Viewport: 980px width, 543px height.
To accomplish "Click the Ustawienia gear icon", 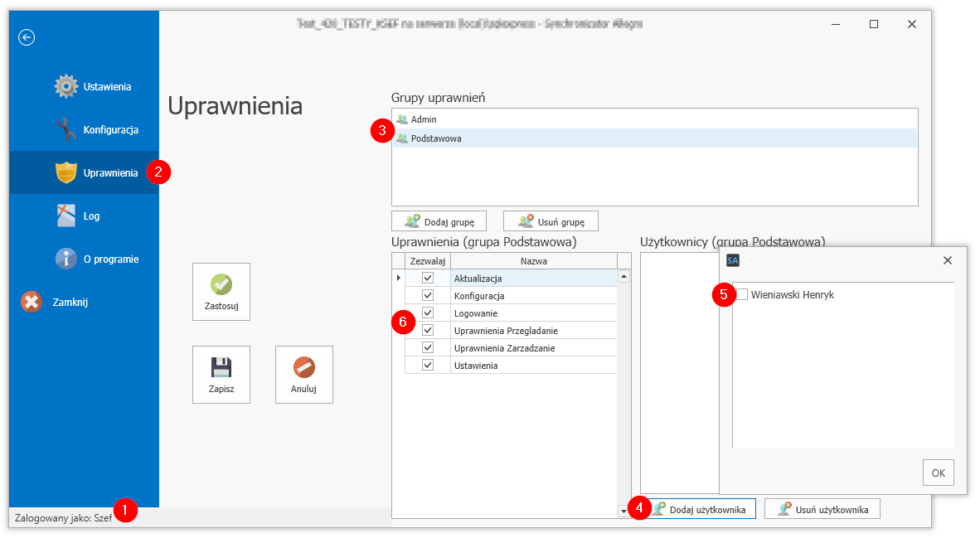I will (66, 86).
